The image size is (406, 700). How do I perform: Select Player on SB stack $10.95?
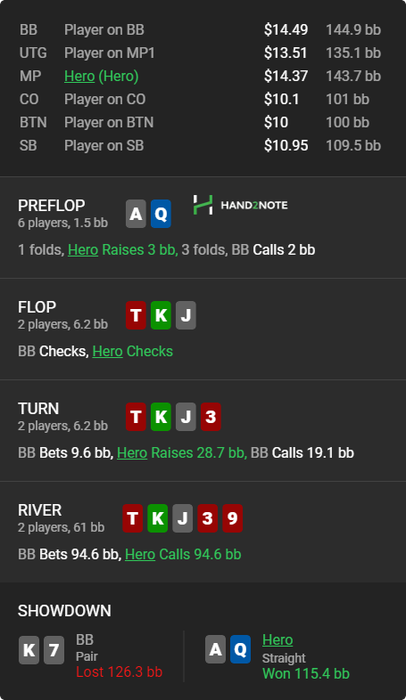click(x=286, y=146)
